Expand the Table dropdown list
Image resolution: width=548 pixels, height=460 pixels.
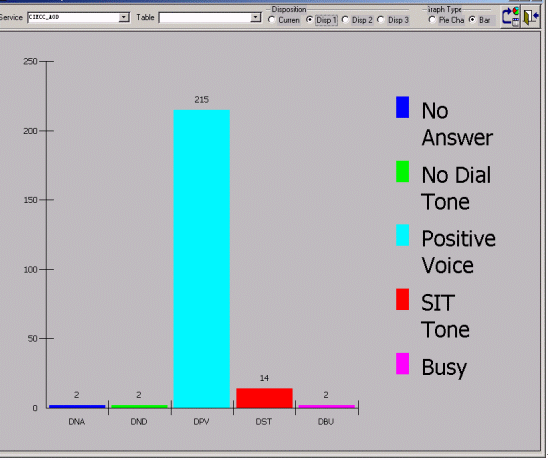(255, 17)
